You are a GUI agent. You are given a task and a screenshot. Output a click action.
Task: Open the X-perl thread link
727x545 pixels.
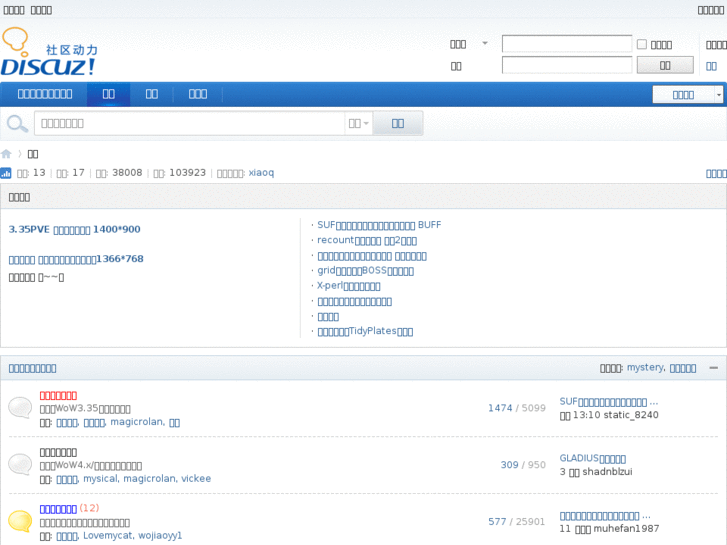[x=349, y=286]
